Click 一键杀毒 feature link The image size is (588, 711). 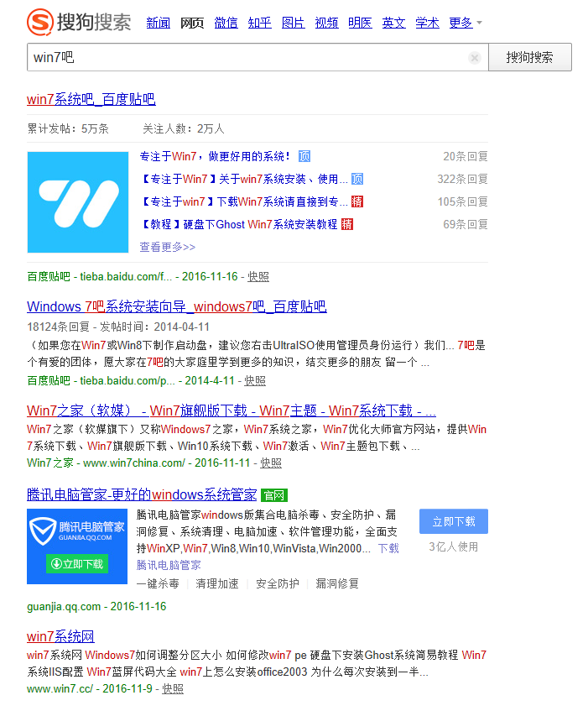point(158,583)
